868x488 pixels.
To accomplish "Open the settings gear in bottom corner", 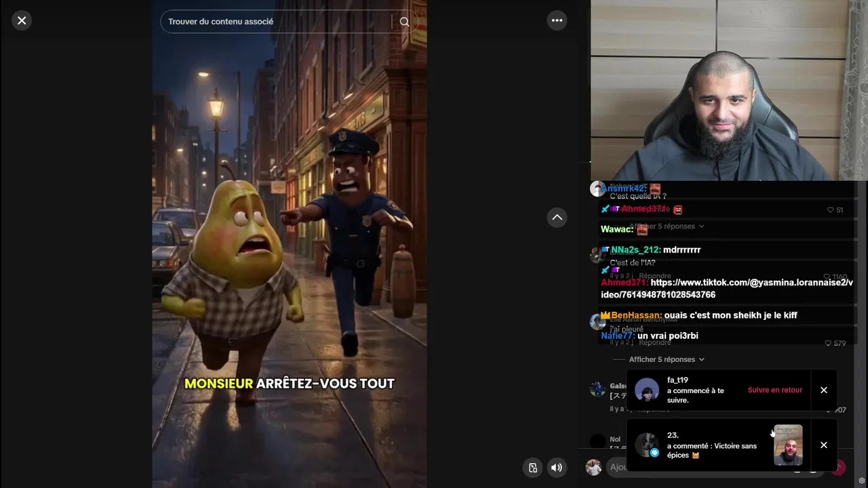I will coord(861,481).
